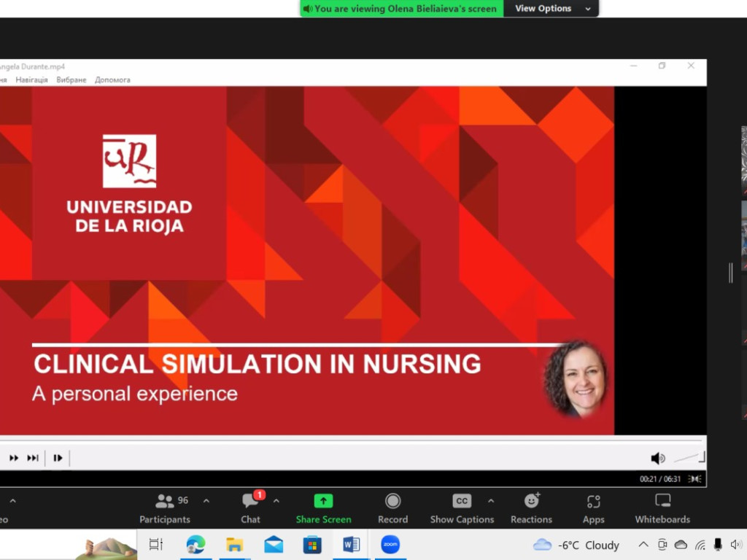The image size is (747, 560).
Task: Click the video seek bar under the slide
Action: point(352,440)
